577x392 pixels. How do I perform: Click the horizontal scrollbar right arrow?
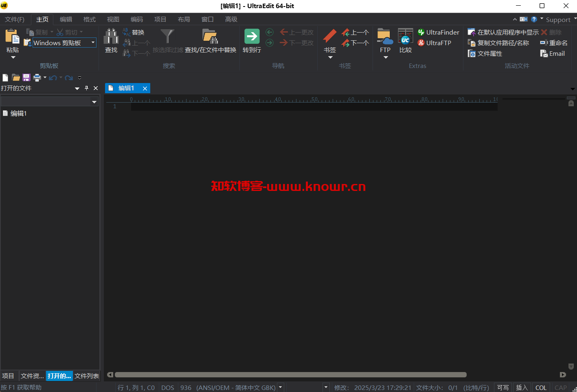tap(563, 374)
